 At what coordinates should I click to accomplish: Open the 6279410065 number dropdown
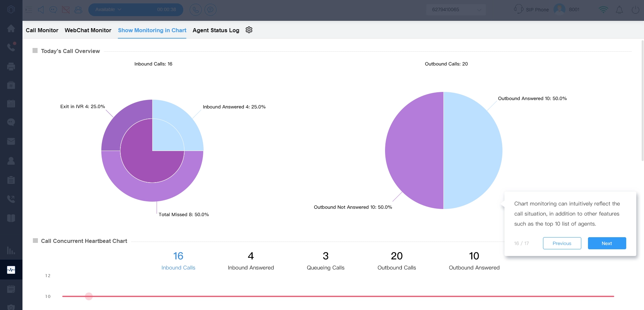click(x=456, y=10)
